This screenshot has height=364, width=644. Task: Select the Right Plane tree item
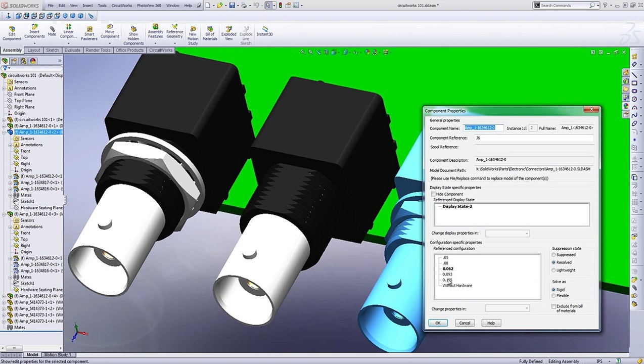(x=24, y=107)
